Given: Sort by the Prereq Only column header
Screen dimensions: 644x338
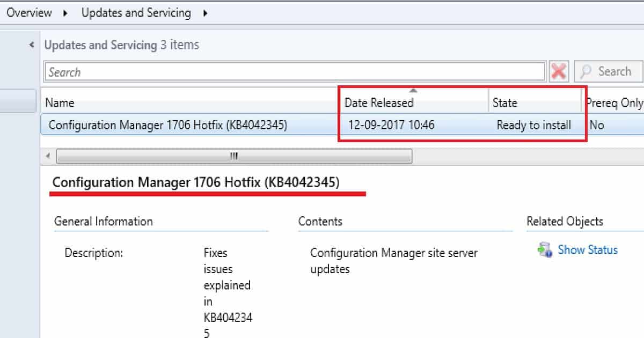Looking at the screenshot, I should click(613, 102).
